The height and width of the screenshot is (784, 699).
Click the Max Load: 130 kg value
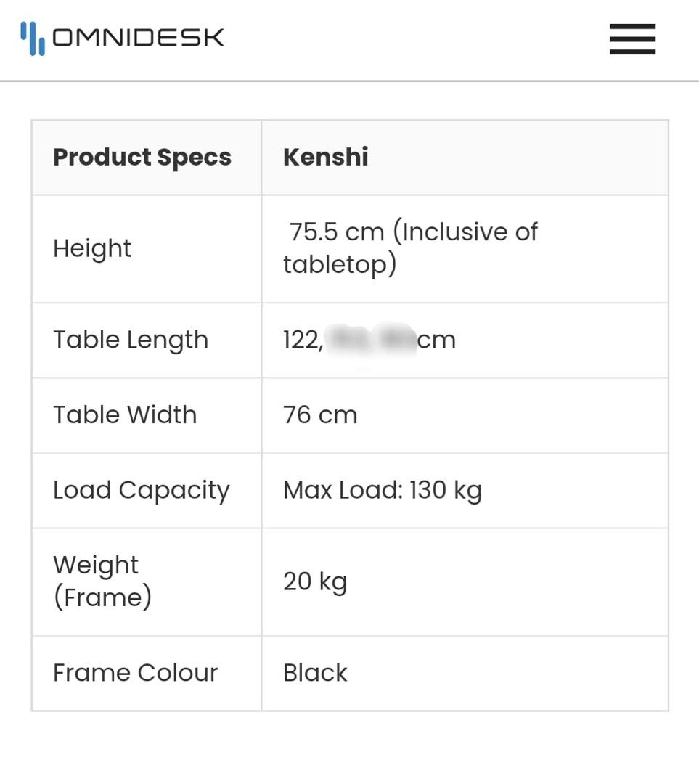(383, 490)
